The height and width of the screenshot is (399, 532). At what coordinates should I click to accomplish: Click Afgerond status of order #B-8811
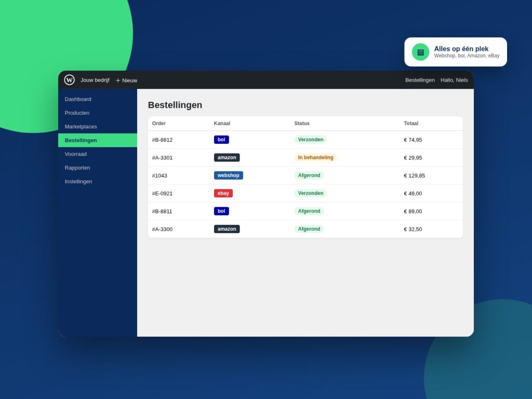pos(309,211)
